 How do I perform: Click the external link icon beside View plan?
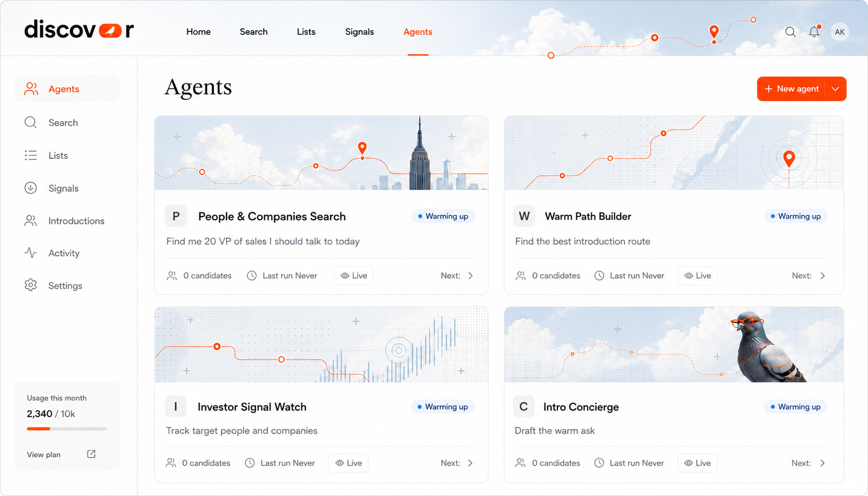[x=91, y=454]
